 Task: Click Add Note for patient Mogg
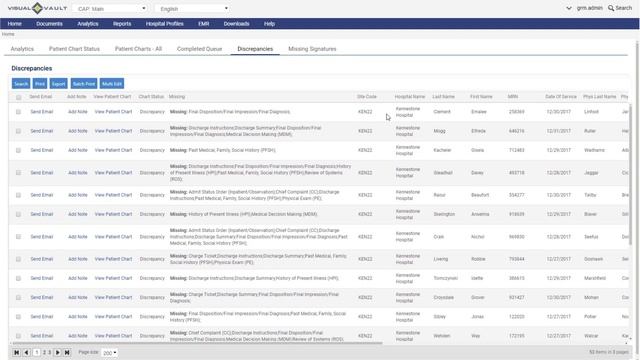pyautogui.click(x=78, y=131)
